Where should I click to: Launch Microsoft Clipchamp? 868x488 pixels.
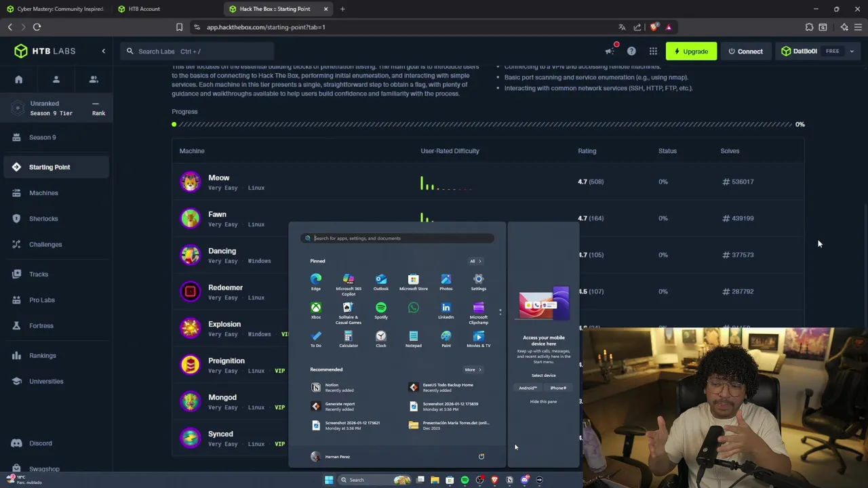tap(479, 312)
